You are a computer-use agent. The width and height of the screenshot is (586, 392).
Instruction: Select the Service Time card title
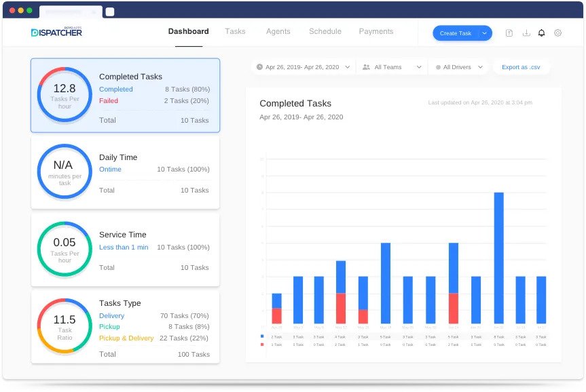(123, 235)
